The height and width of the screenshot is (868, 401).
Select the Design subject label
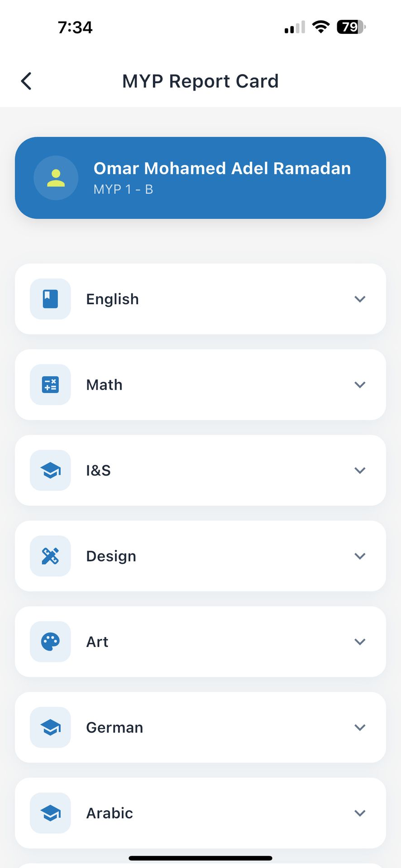pyautogui.click(x=111, y=556)
